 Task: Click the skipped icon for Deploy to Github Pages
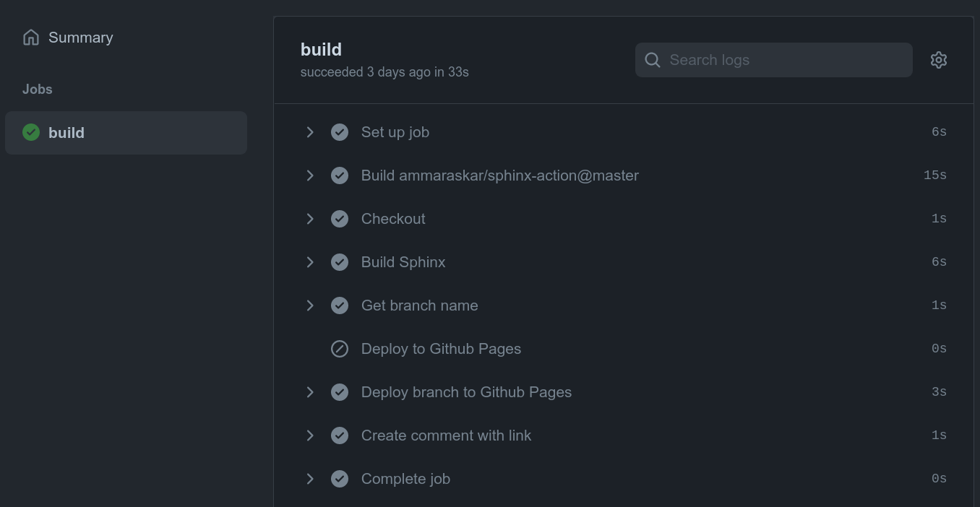(340, 349)
